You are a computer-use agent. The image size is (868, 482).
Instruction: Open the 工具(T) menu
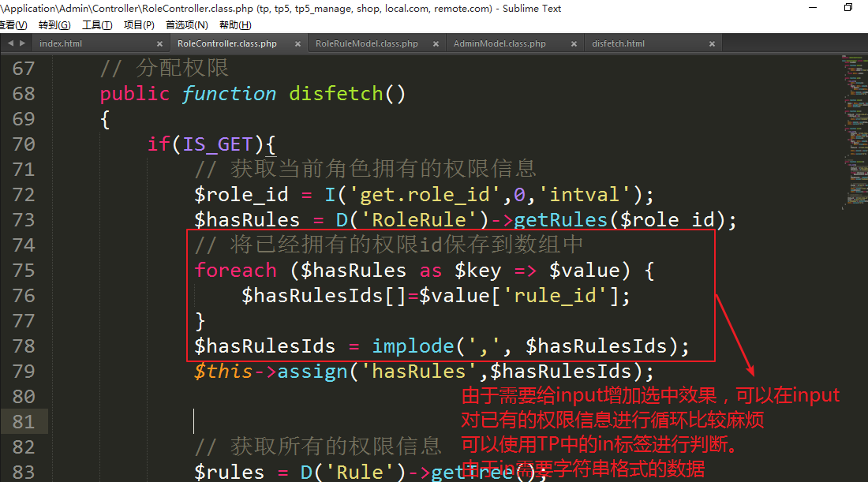tap(97, 25)
